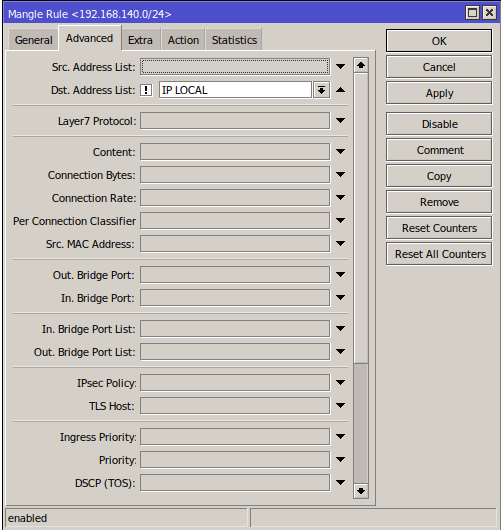The height and width of the screenshot is (530, 501).
Task: Expand the Content field
Action: tap(340, 151)
